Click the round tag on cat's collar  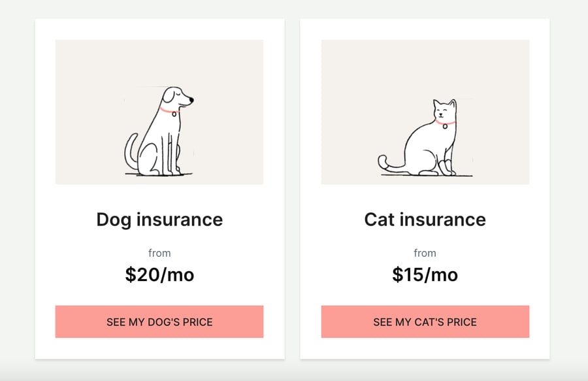445,126
